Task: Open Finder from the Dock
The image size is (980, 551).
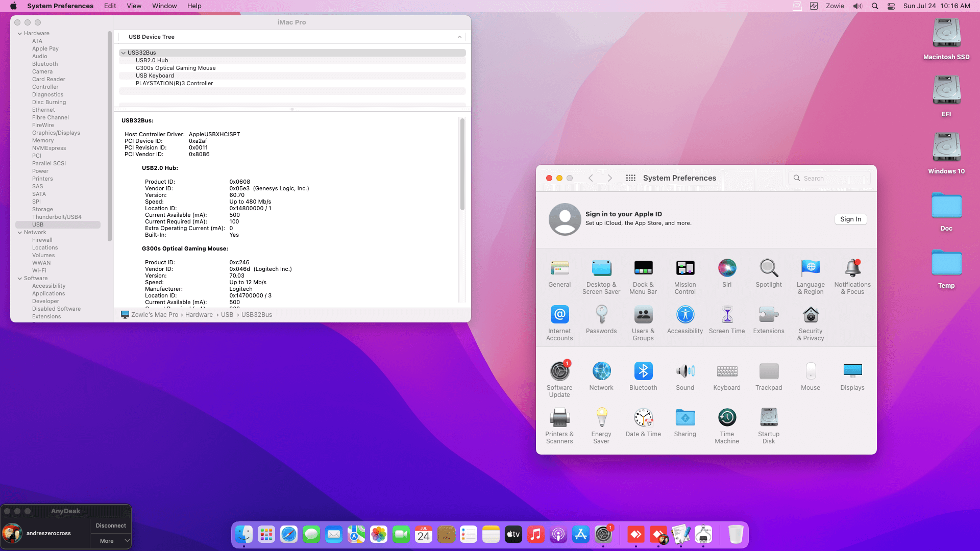Action: [244, 534]
